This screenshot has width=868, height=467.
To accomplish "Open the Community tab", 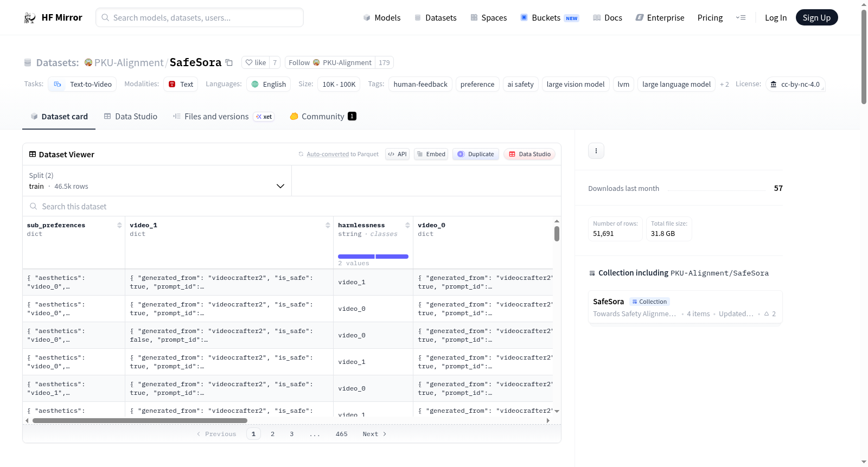I will coord(323,117).
